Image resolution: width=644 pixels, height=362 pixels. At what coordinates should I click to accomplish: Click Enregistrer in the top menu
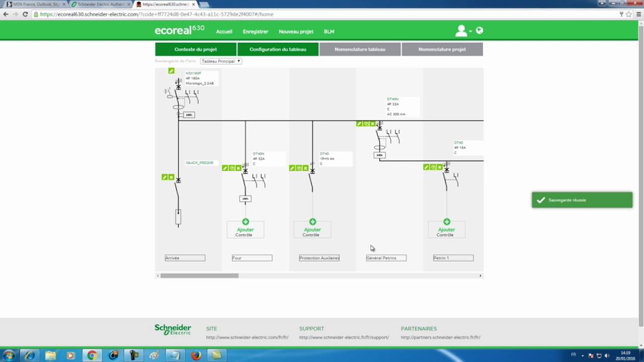click(256, 31)
